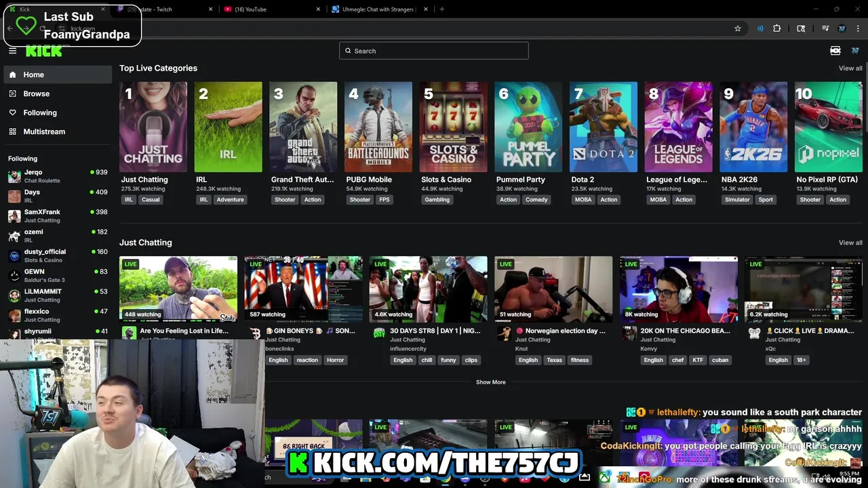This screenshot has width=868, height=488.
Task: Open the stream thumbnail with 587 watching
Action: pyautogui.click(x=303, y=288)
